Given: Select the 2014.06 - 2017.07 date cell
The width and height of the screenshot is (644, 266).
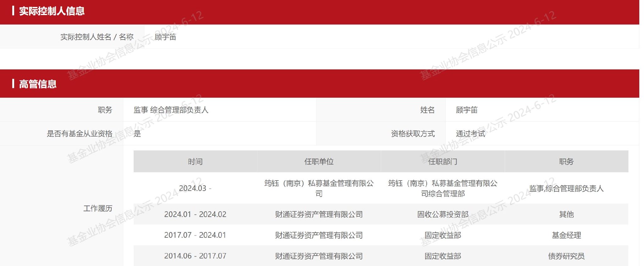Looking at the screenshot, I should click(195, 256).
